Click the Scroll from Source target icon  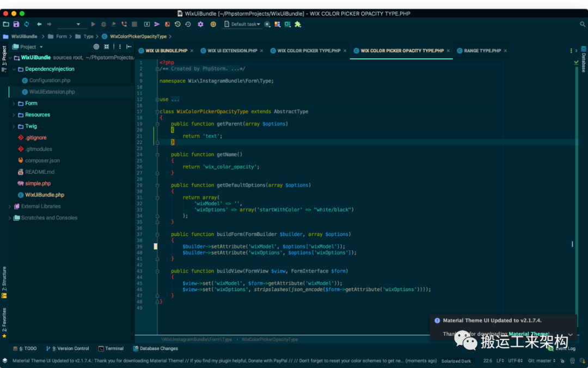(96, 47)
